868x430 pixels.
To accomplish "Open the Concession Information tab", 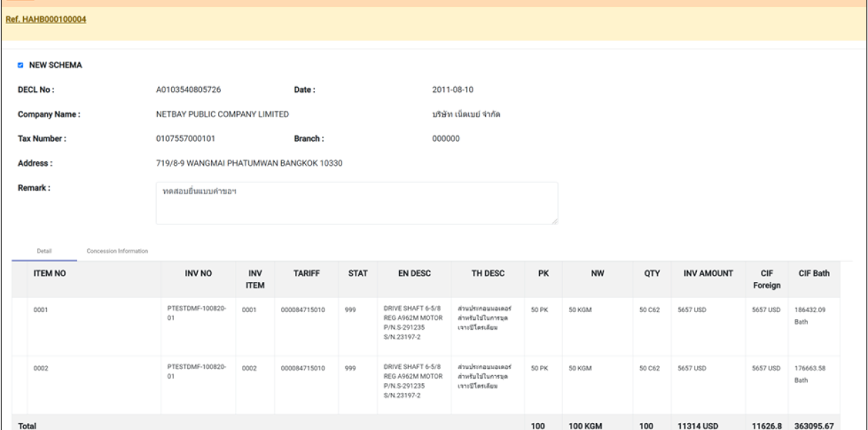I will pyautogui.click(x=117, y=250).
